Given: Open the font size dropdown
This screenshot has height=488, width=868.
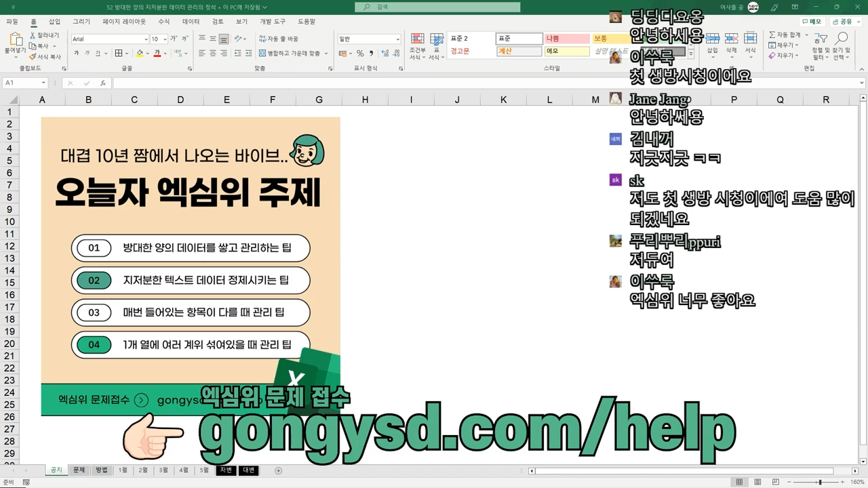Looking at the screenshot, I should (x=165, y=39).
